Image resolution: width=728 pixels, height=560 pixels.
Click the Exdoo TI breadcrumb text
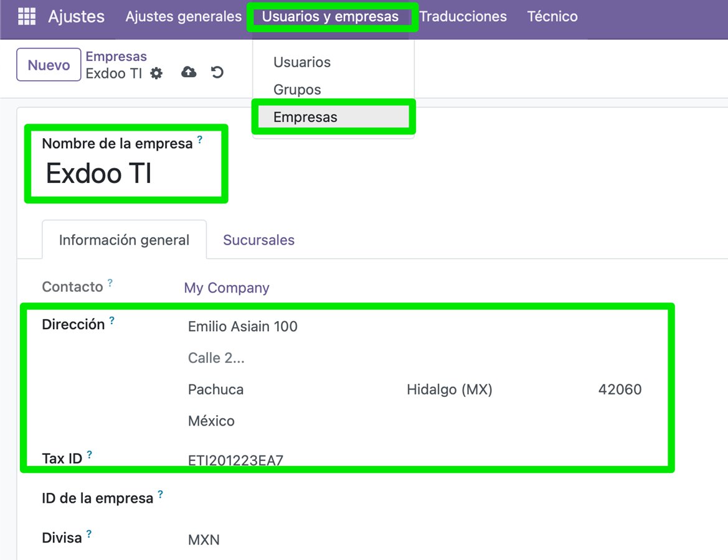(114, 73)
